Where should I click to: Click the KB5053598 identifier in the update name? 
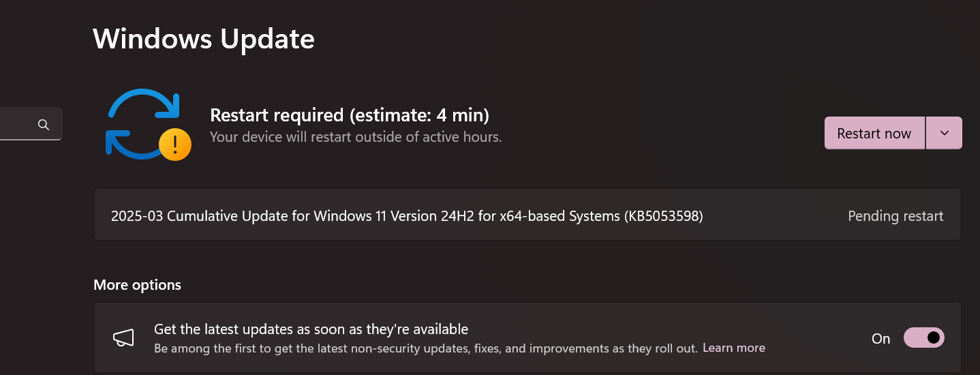(662, 216)
